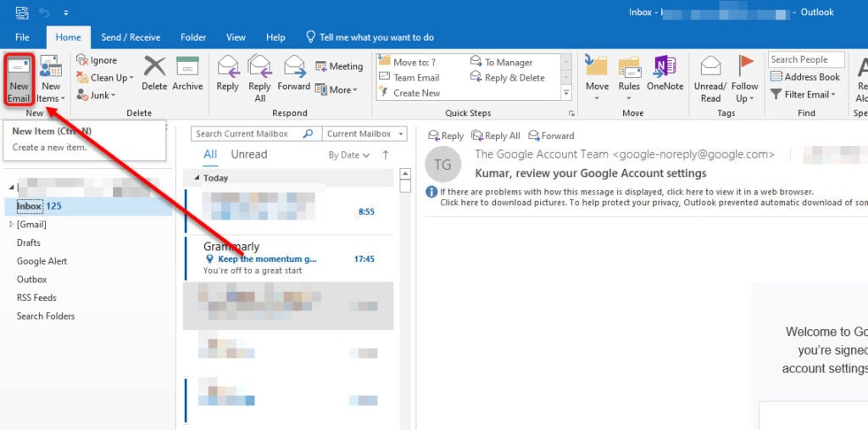Open the Drafts folder
The image size is (868, 430).
click(28, 243)
